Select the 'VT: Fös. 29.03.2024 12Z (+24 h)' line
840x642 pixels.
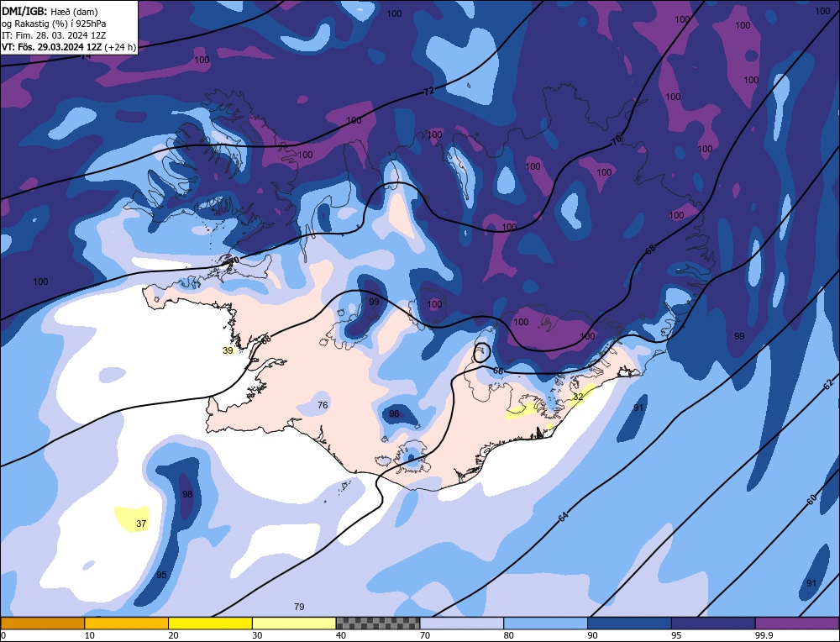tap(69, 47)
